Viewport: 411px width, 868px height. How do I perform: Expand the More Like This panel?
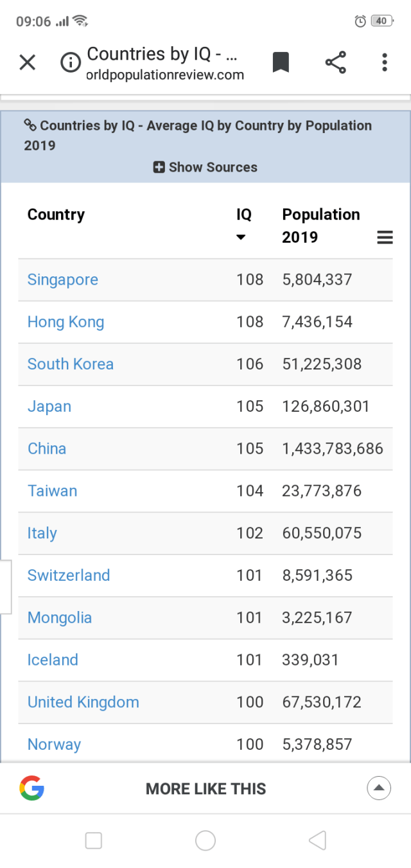pyautogui.click(x=379, y=788)
